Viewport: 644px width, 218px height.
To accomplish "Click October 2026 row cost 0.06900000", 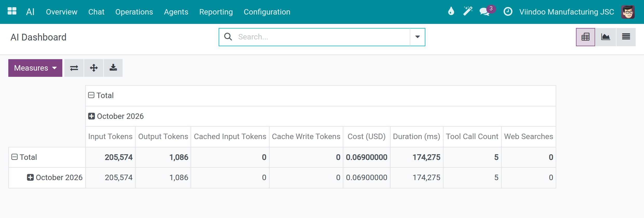I will [367, 178].
